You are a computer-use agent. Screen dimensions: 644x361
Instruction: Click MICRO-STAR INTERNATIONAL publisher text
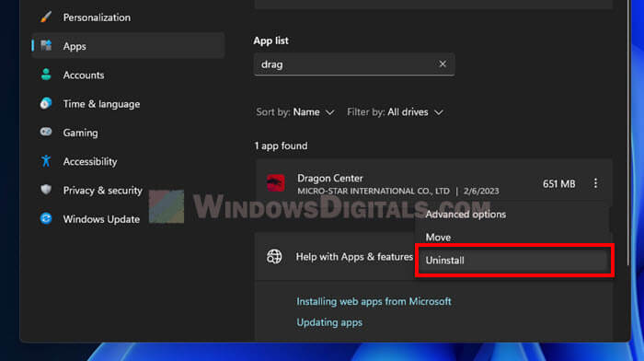point(374,192)
